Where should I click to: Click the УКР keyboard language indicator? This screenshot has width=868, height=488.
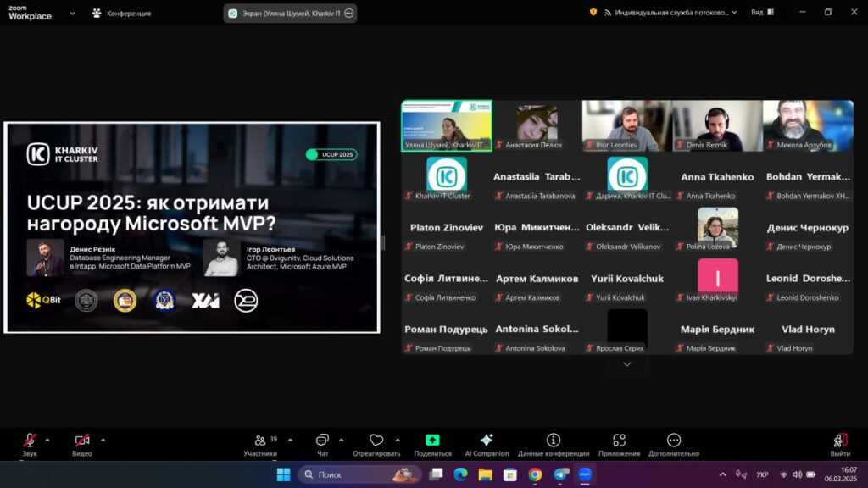[x=762, y=474]
